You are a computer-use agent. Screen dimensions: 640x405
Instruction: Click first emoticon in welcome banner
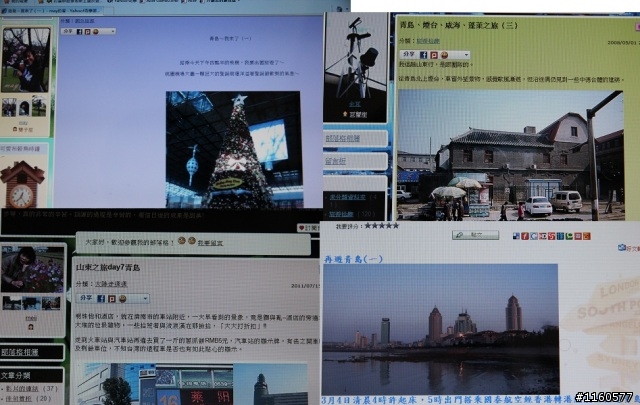click(x=182, y=241)
